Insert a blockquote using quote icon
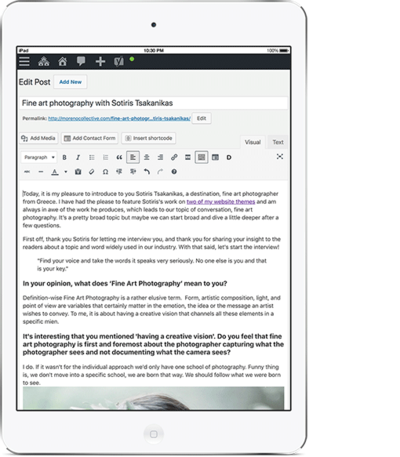This screenshot has width=400, height=457. (119, 157)
